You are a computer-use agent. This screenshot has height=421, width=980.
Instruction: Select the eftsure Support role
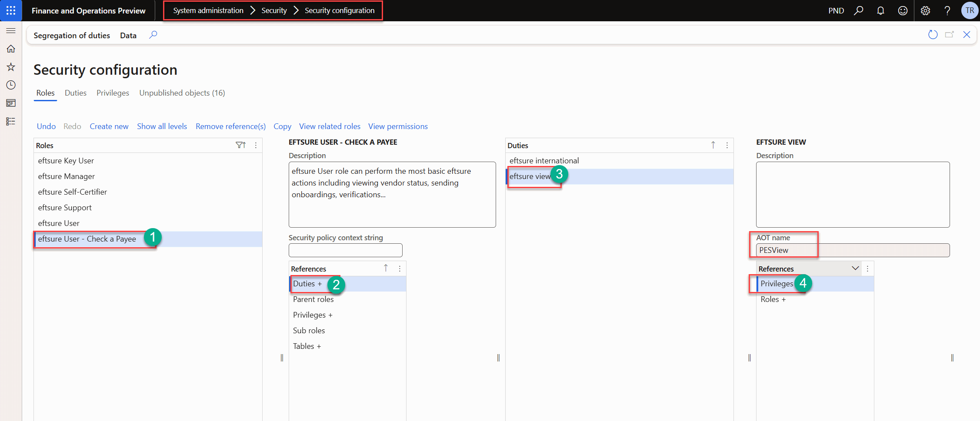(148, 208)
